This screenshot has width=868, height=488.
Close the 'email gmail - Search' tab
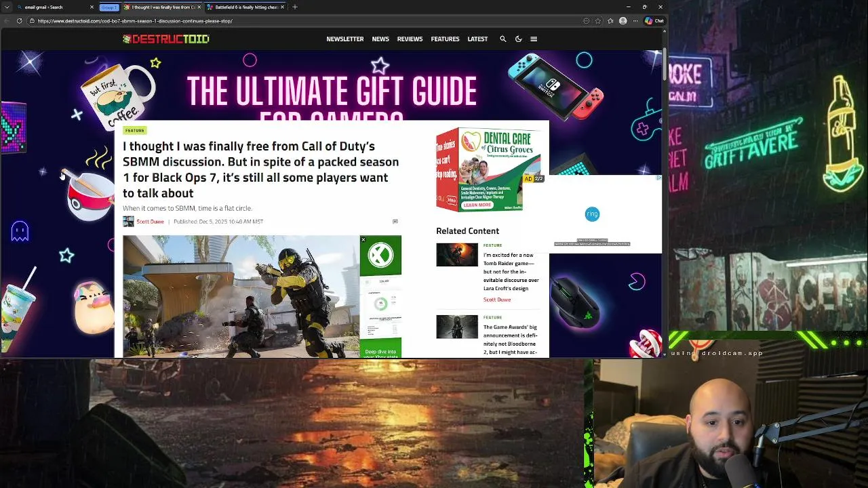pyautogui.click(x=92, y=7)
